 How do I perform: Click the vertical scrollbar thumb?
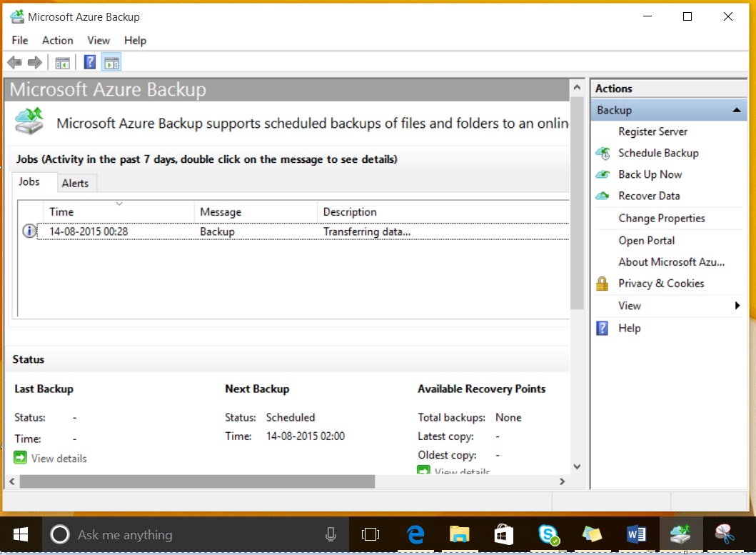coord(577,203)
